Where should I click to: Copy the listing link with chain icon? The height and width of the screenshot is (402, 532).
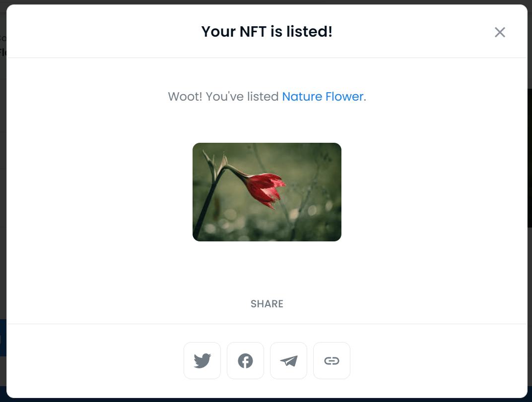point(332,361)
